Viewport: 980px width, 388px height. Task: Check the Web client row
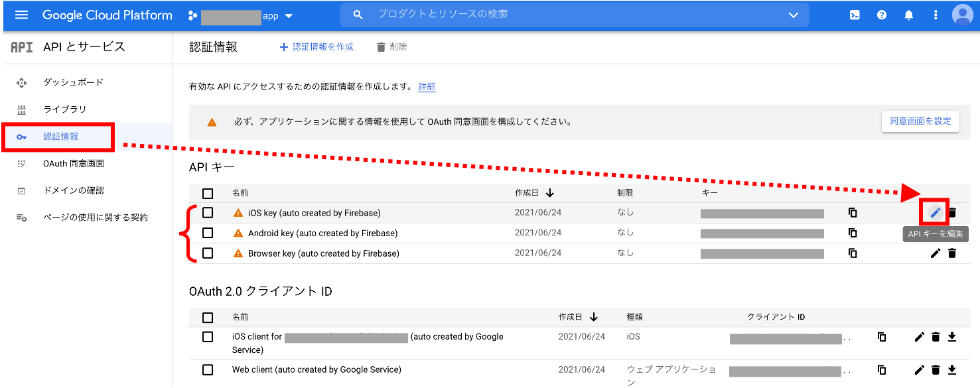208,370
